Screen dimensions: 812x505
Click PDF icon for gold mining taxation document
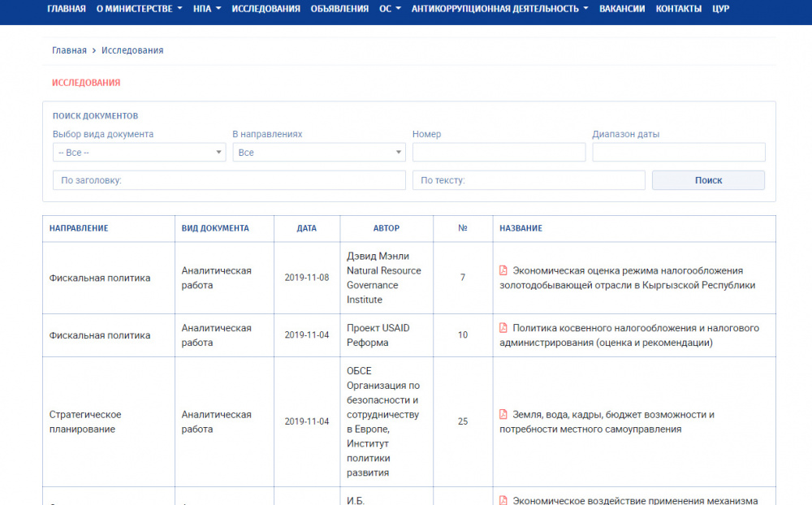click(x=503, y=271)
